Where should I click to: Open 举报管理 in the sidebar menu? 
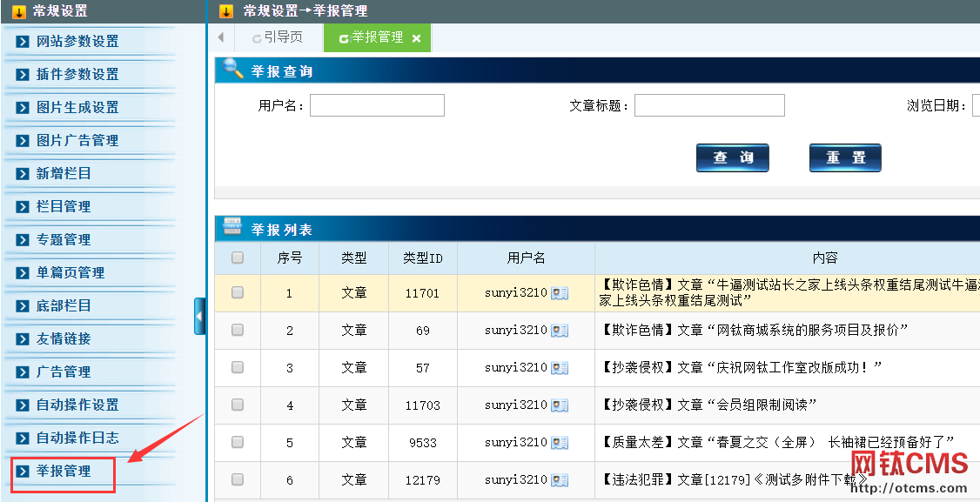click(64, 472)
